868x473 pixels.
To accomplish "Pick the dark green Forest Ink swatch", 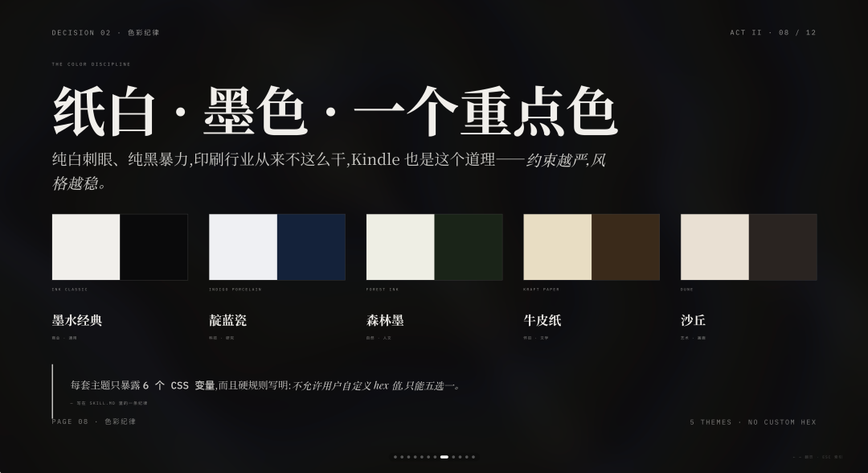I will (469, 247).
